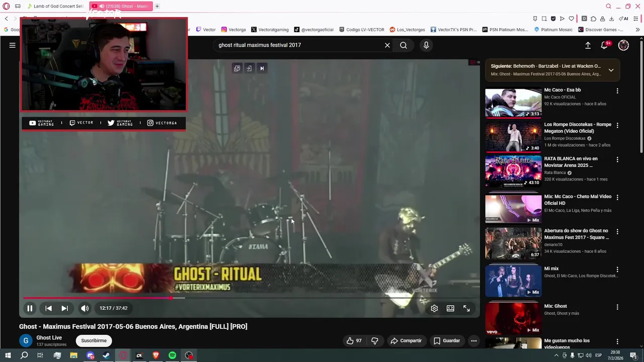Open Opera easy setup menu
This screenshot has width=644, height=362.
tap(636, 19)
